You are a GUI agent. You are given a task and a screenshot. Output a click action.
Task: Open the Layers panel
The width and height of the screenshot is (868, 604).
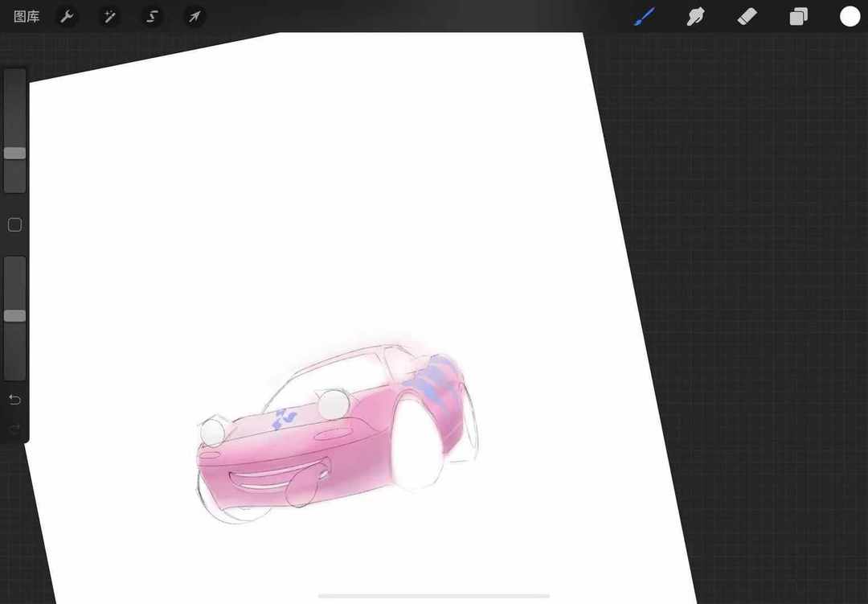pyautogui.click(x=798, y=17)
